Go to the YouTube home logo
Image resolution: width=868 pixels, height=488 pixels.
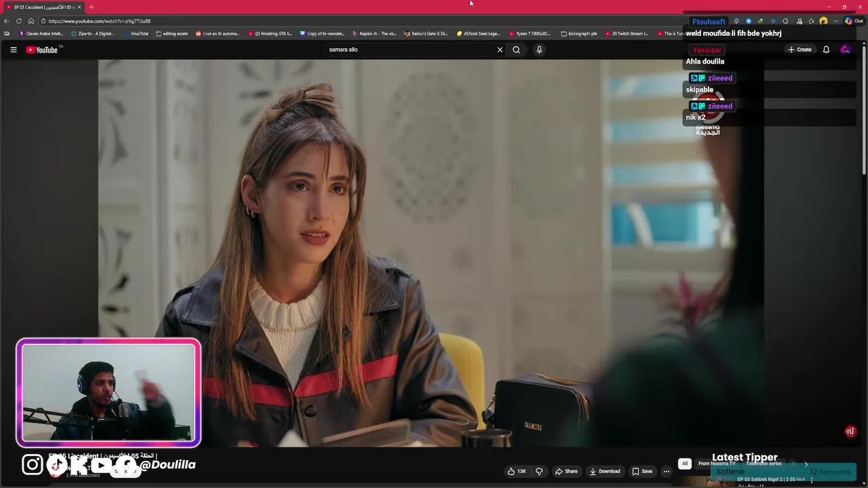(43, 49)
